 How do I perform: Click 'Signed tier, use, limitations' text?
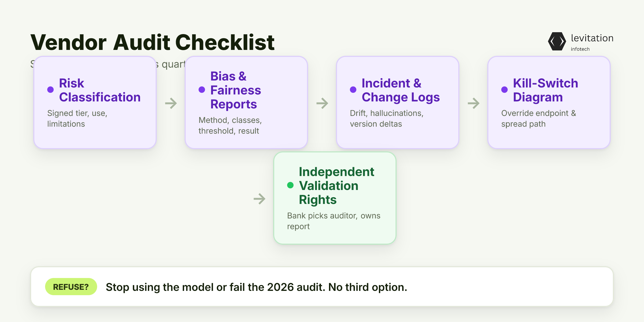(x=77, y=119)
